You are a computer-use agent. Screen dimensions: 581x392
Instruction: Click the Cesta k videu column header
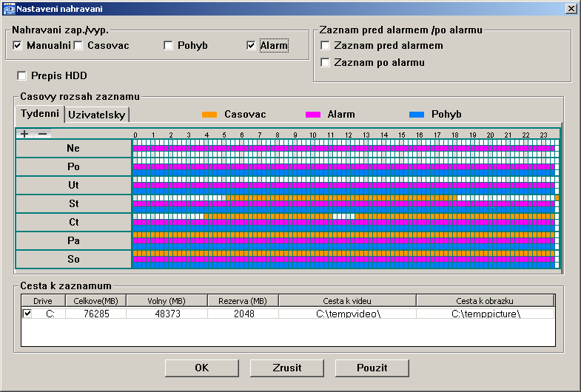click(347, 301)
